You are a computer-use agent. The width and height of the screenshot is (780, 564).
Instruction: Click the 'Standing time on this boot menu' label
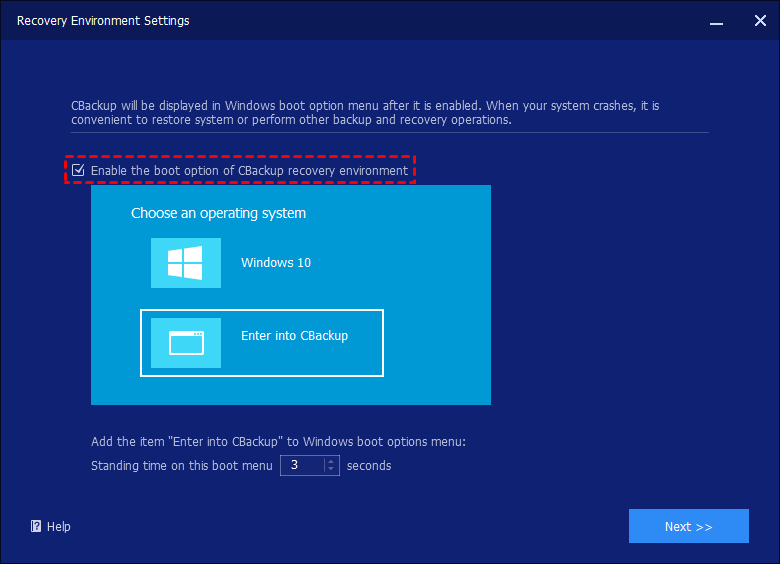[x=181, y=466]
